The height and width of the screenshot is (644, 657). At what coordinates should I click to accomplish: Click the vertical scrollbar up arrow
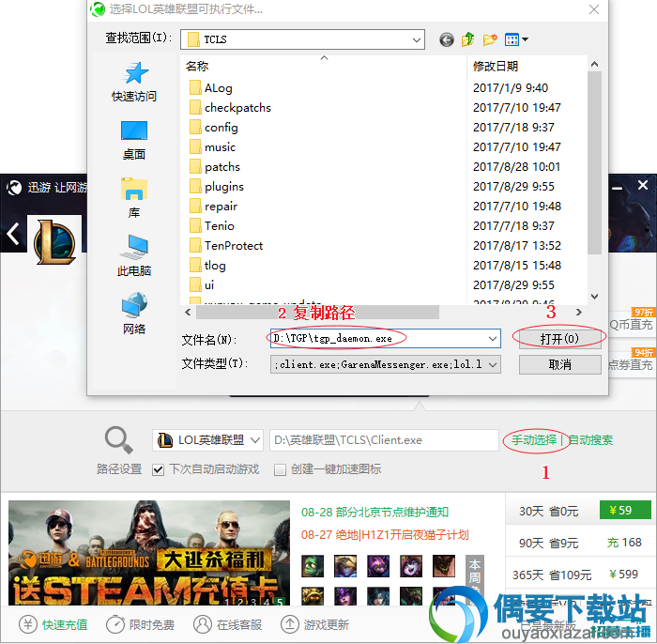pyautogui.click(x=594, y=64)
